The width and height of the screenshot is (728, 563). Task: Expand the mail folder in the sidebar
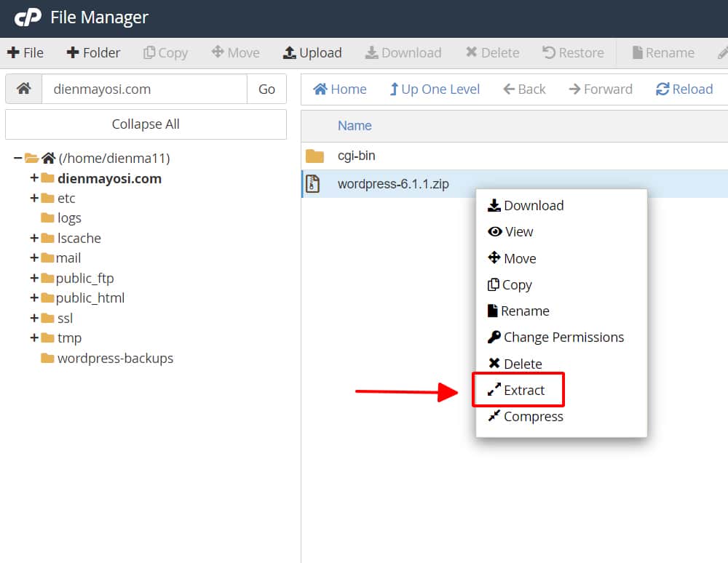coord(35,257)
